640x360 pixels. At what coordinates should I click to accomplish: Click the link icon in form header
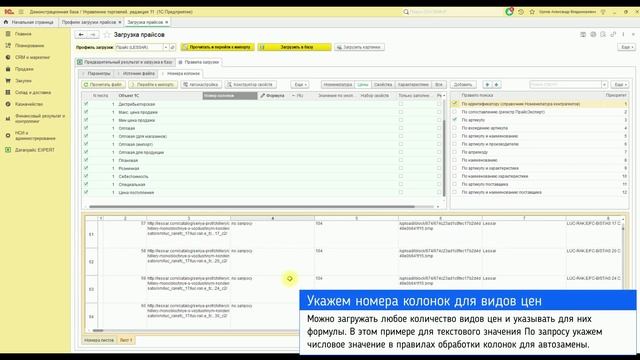coord(613,35)
